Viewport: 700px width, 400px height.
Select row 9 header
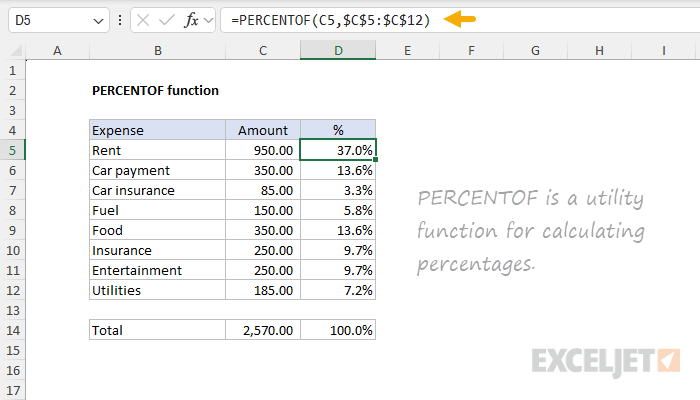click(x=12, y=230)
